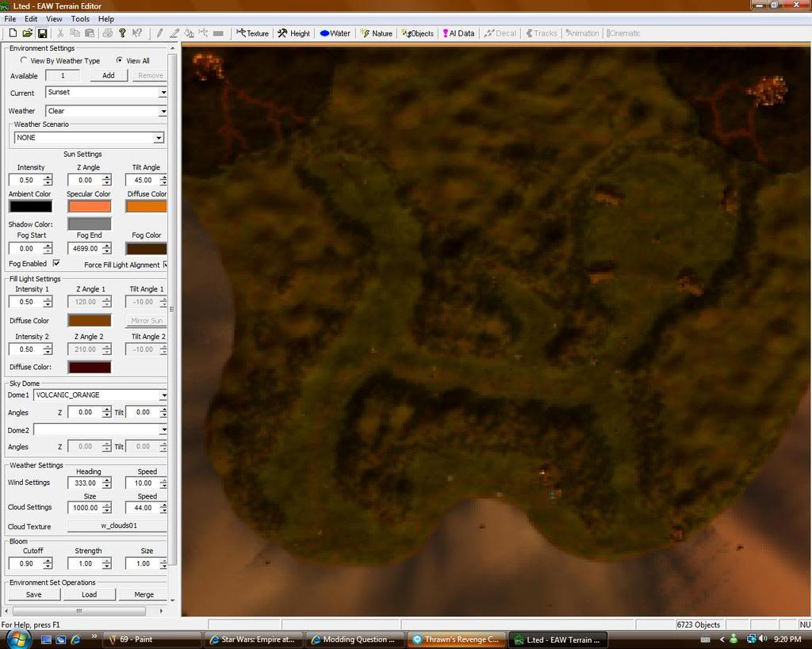
Task: Switch to the AI Data mode
Action: pos(459,33)
